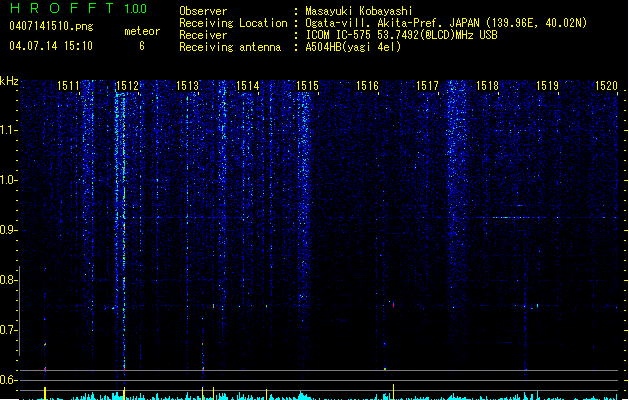Click the 0.6 kHz frequency label
The width and height of the screenshot is (629, 400).
point(8,380)
